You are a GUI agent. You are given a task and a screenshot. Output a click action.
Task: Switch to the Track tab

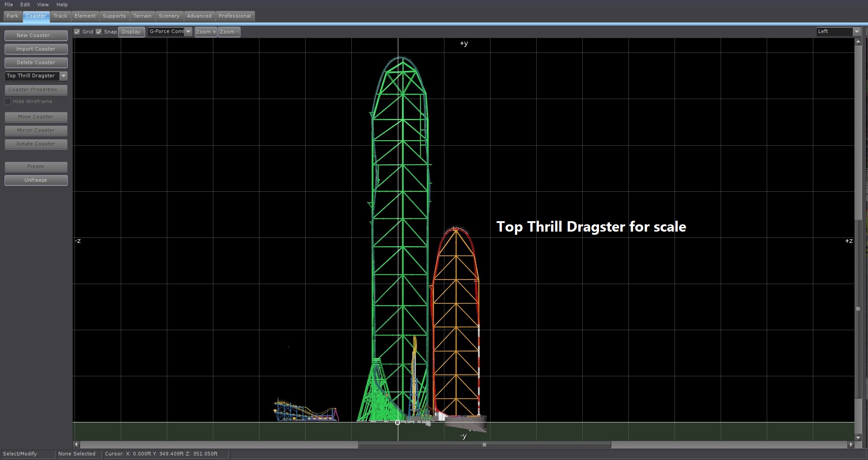coord(60,16)
